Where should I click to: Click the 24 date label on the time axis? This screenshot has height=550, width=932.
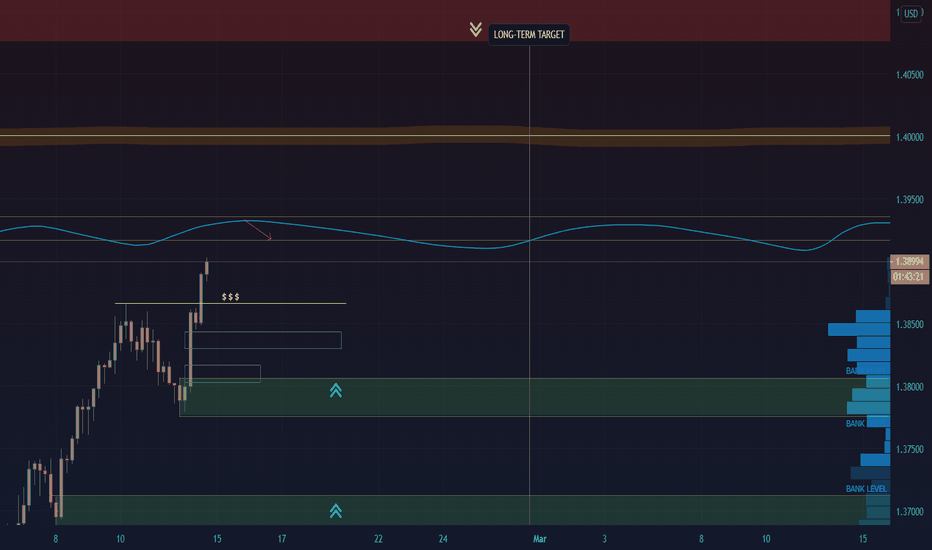pyautogui.click(x=443, y=539)
